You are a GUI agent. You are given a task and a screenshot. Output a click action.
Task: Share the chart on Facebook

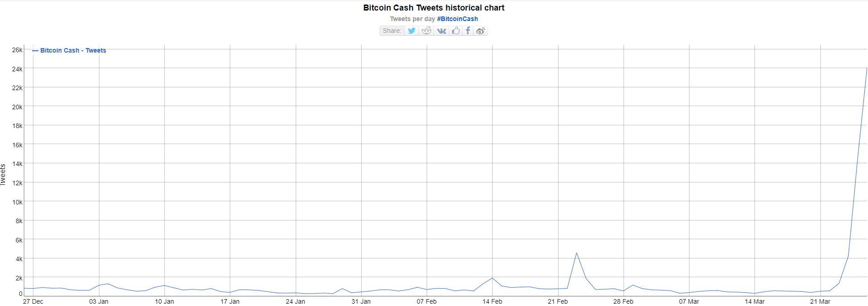coord(467,31)
